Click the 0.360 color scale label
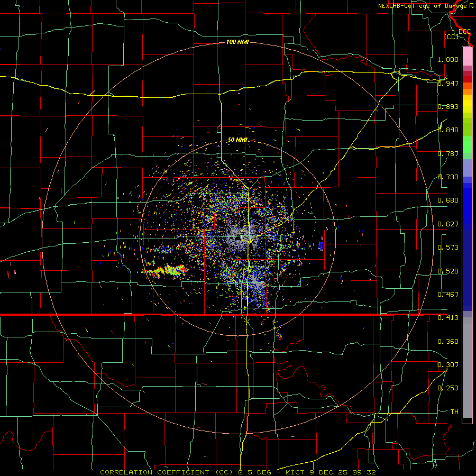 [x=448, y=342]
